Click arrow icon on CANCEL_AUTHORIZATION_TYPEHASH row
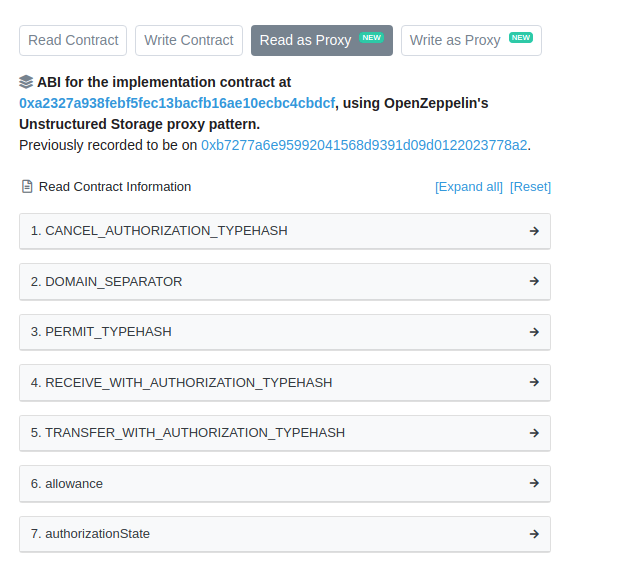 (534, 231)
